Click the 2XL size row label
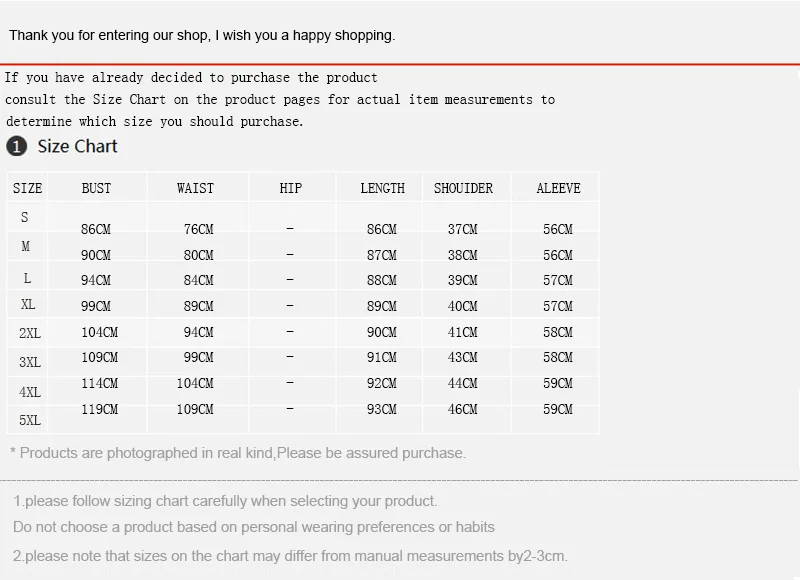 (30, 333)
